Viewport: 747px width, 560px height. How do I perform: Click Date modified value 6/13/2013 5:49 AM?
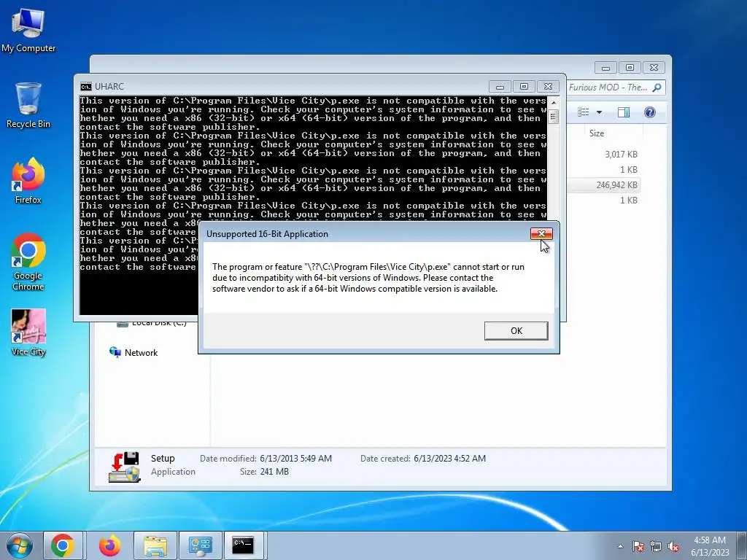pos(295,459)
